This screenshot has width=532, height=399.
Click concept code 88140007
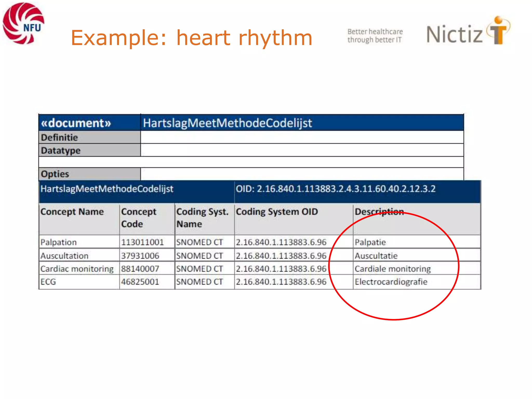(147, 269)
